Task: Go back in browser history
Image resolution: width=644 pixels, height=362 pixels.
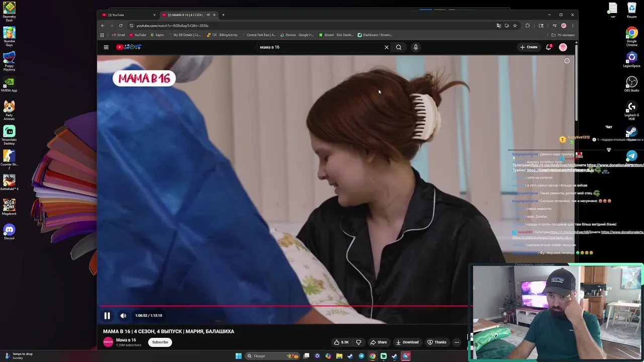Action: (103, 26)
